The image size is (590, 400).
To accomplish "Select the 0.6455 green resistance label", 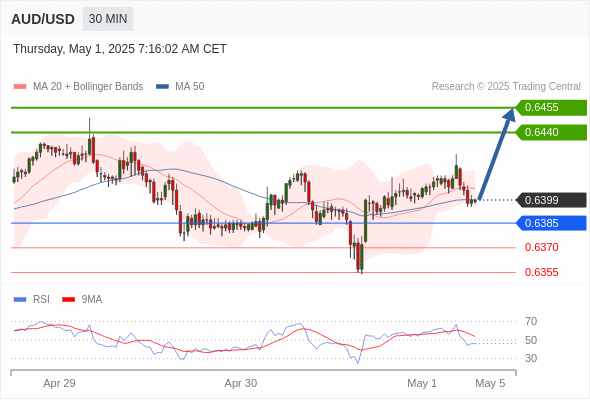I will pyautogui.click(x=551, y=107).
